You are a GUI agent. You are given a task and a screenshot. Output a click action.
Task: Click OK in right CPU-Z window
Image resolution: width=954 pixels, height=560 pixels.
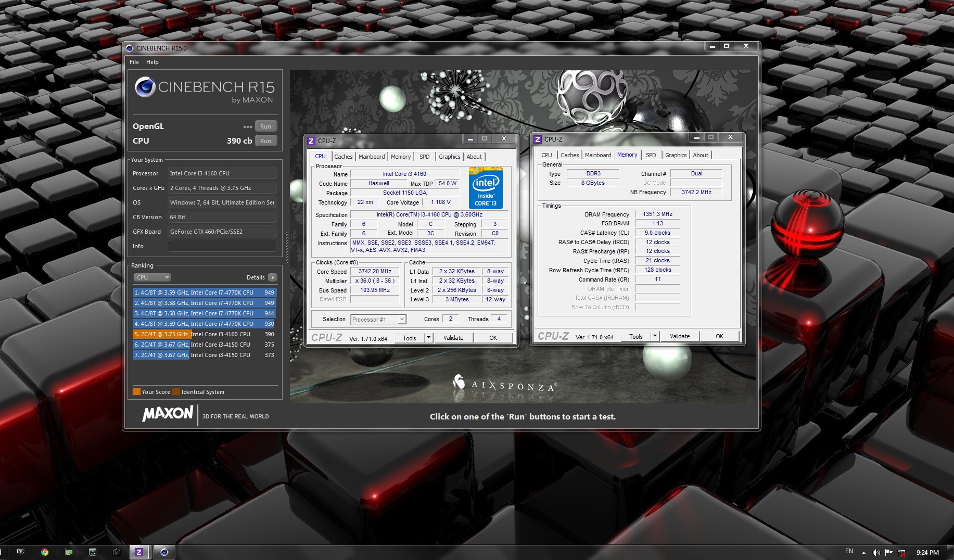point(719,336)
